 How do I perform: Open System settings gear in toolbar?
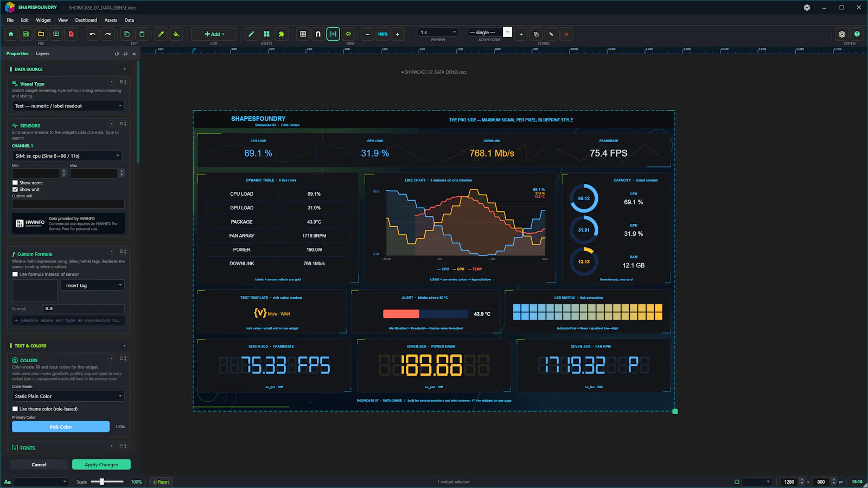coord(842,34)
